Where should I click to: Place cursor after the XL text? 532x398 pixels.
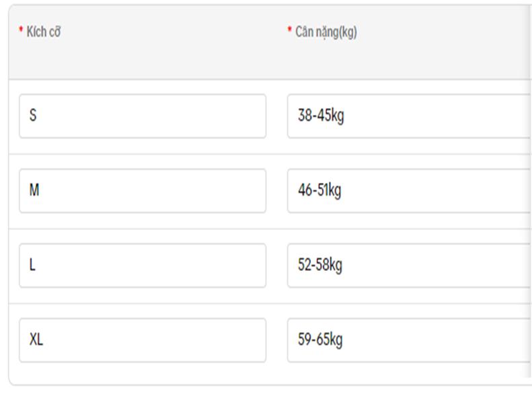pos(44,340)
